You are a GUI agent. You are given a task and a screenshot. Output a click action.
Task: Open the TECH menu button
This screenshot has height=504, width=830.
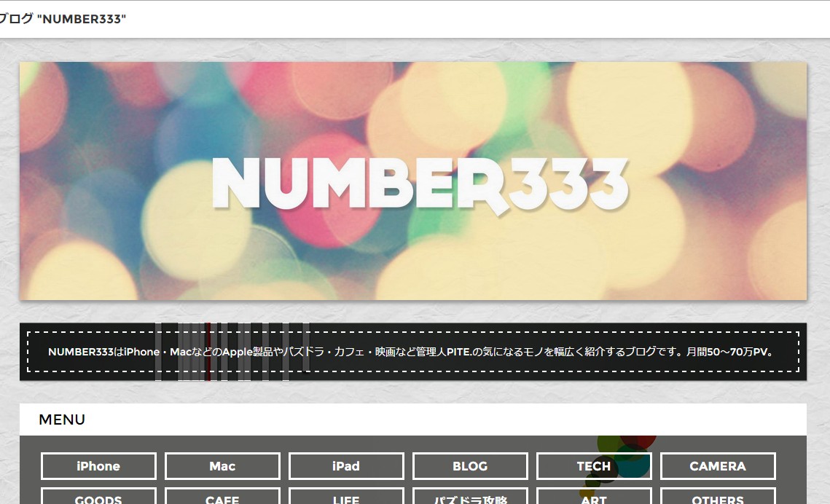[x=594, y=466]
